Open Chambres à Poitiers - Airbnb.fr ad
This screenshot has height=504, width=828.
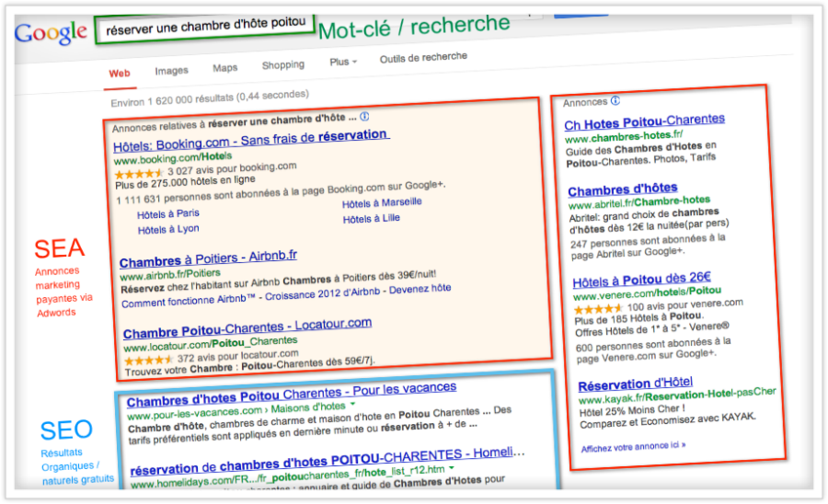[208, 258]
